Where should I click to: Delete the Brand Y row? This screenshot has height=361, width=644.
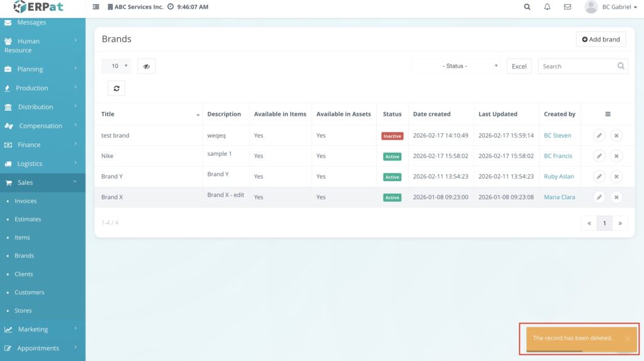[616, 177]
